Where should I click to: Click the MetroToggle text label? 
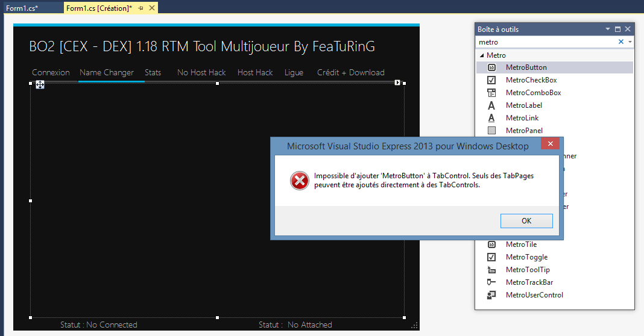tap(526, 257)
